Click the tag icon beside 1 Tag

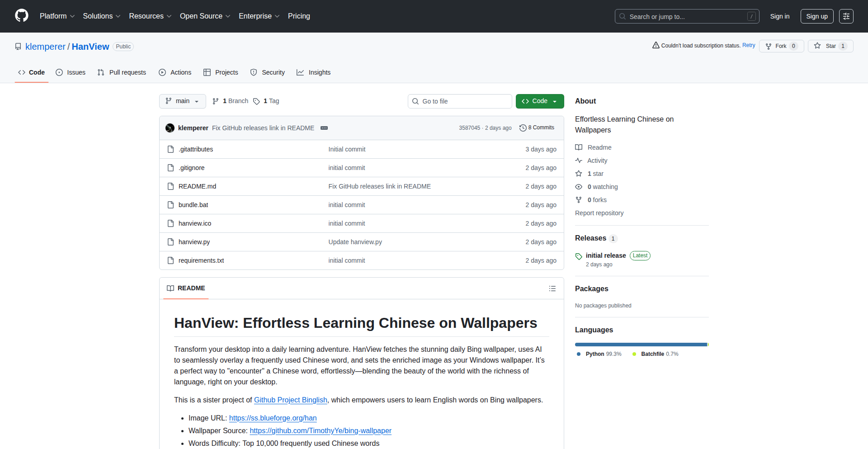tap(256, 101)
